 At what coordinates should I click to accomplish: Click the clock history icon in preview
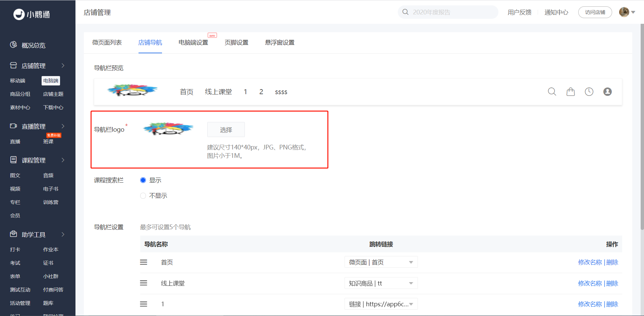click(589, 91)
